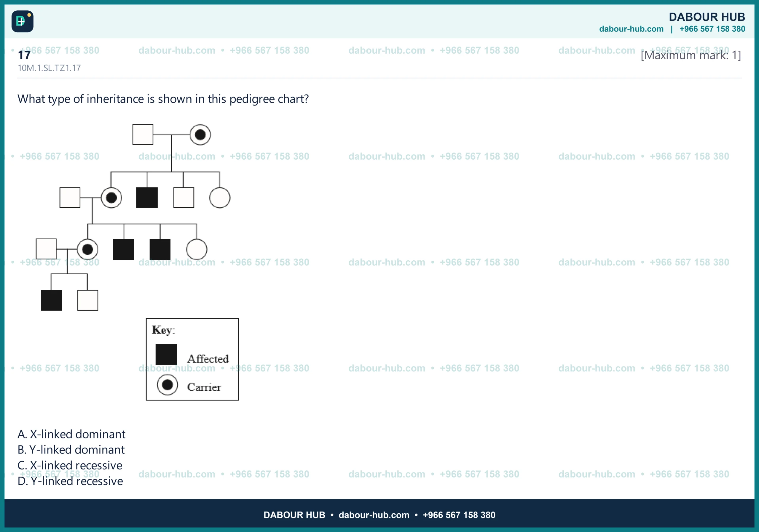
Task: Click the Key: heading in legend box
Action: [x=163, y=330]
